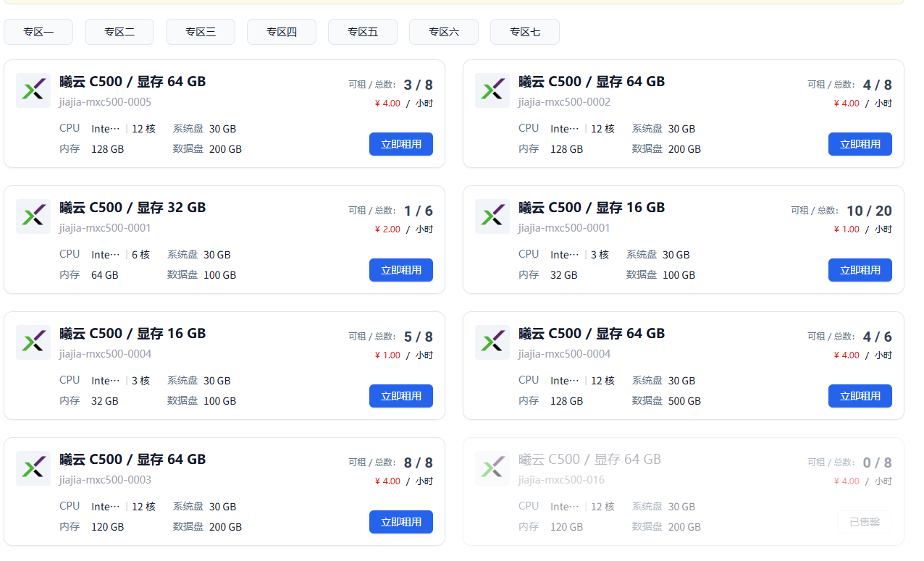Click the logo icon of jiajia-mxc500-0005 card
The image size is (924, 561).
33,90
